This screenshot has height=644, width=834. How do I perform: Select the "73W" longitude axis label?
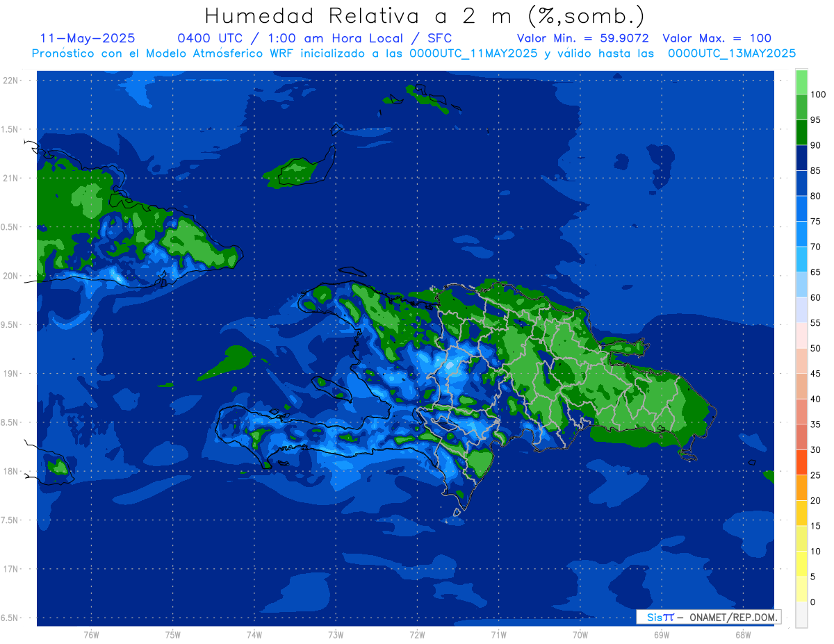point(336,635)
